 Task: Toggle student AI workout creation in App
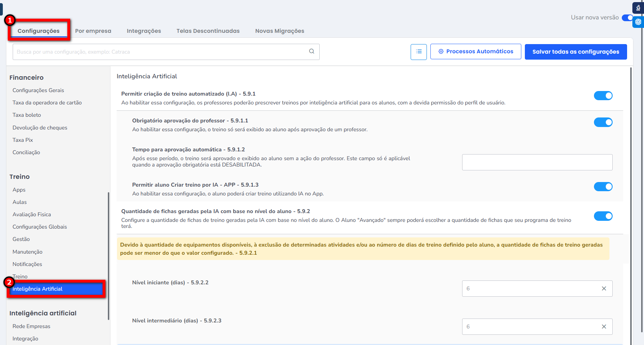tap(603, 187)
